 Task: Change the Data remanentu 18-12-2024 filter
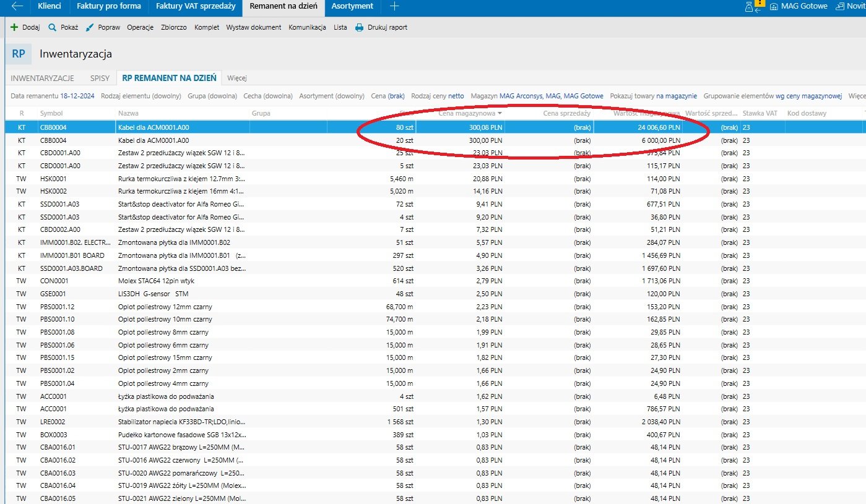point(77,96)
